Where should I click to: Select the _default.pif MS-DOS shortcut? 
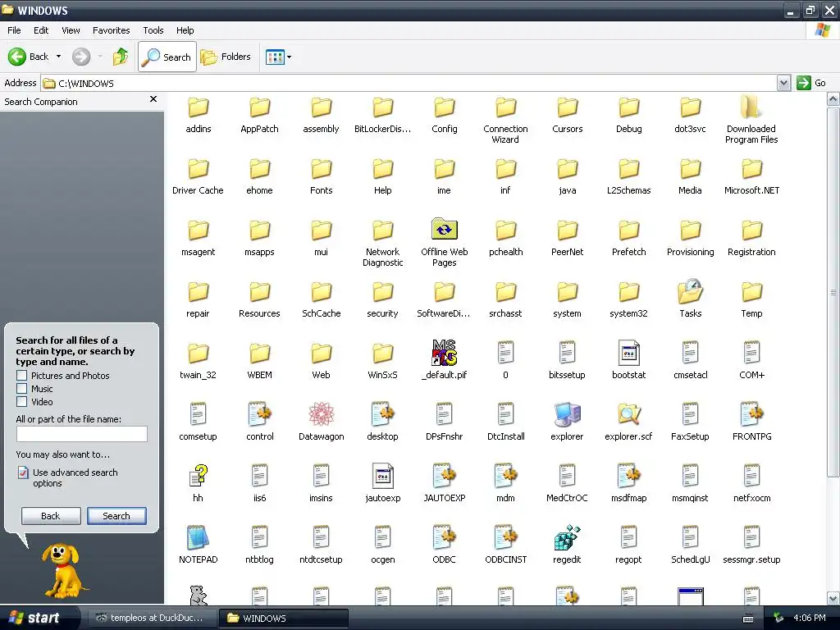(x=444, y=353)
